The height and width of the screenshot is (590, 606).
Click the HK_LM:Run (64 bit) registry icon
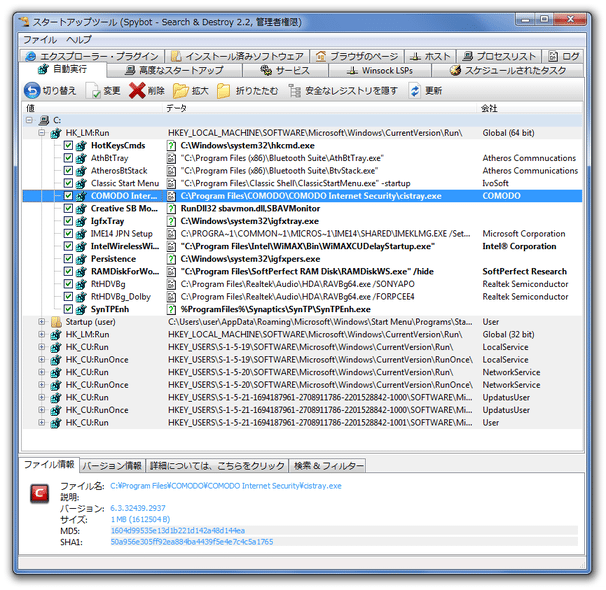click(x=56, y=133)
